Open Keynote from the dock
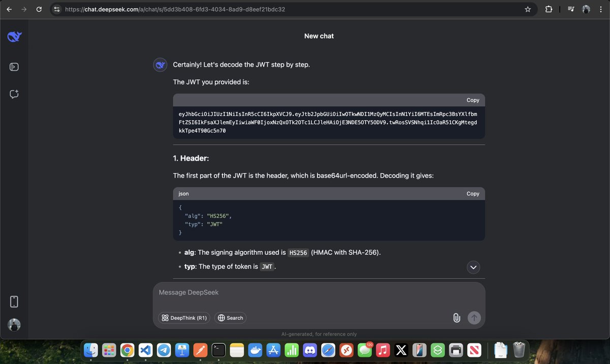The height and width of the screenshot is (364, 610). pyautogui.click(x=182, y=350)
